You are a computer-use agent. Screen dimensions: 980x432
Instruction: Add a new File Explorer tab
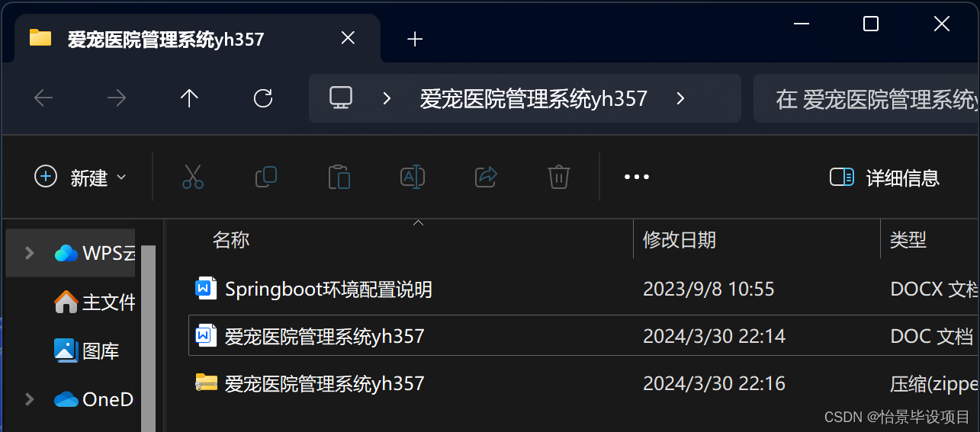click(415, 39)
